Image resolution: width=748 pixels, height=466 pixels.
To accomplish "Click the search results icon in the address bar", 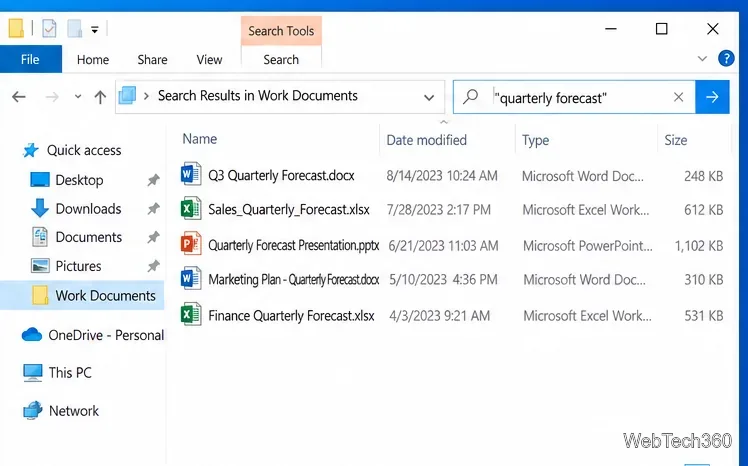I will pos(127,95).
